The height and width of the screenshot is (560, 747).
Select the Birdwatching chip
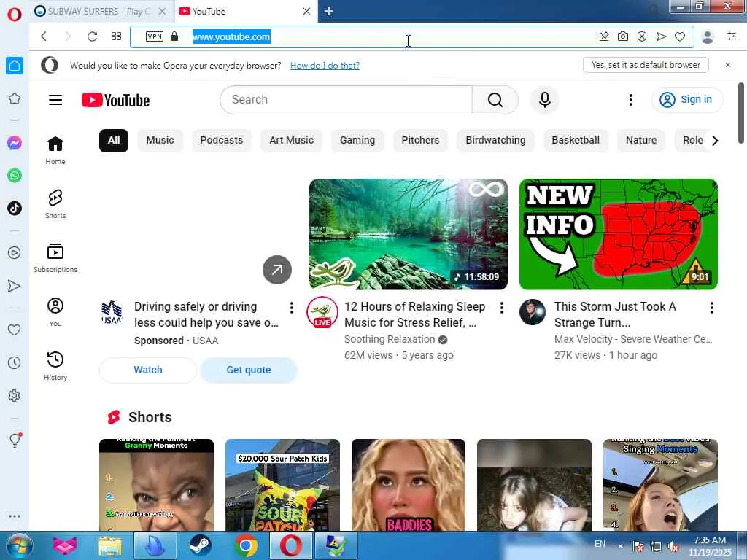495,141
